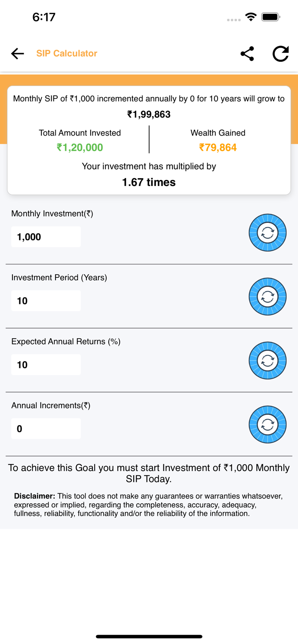This screenshot has width=298, height=644.
Task: Click the Annual Increments input showing 0
Action: pos(46,428)
